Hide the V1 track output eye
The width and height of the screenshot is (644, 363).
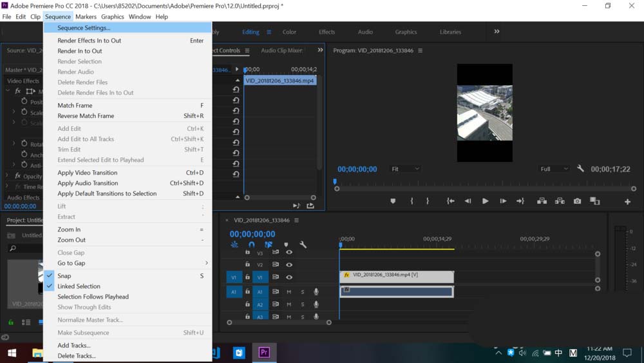coord(289,277)
